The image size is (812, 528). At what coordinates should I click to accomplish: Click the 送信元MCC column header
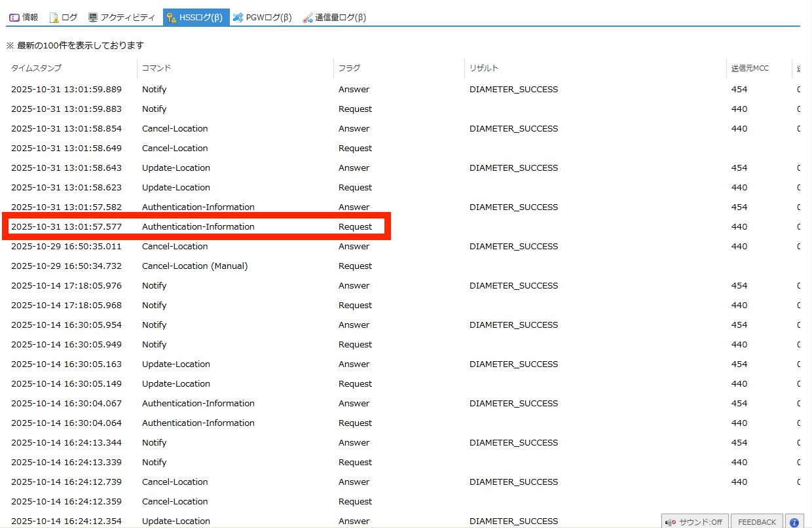tap(750, 68)
